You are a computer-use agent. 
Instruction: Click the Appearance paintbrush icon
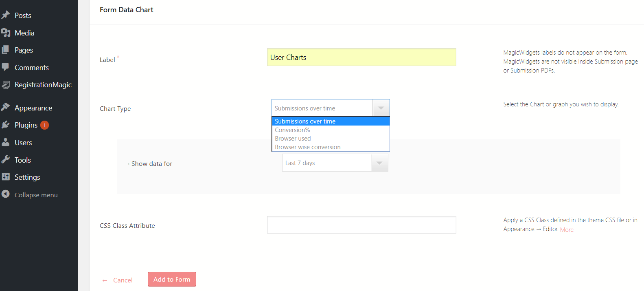coord(6,108)
